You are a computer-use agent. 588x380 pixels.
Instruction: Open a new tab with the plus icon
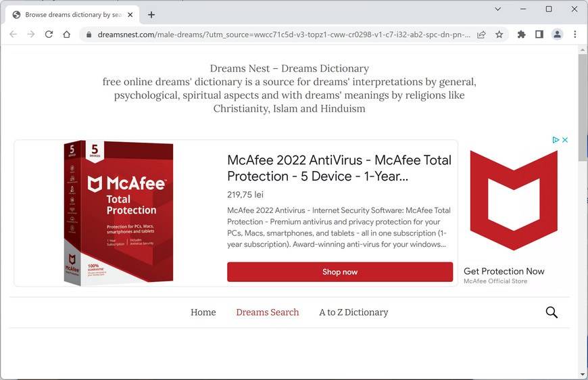(x=151, y=15)
